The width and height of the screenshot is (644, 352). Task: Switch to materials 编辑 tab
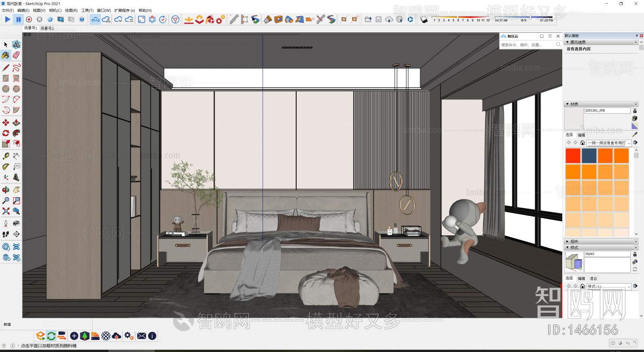pyautogui.click(x=582, y=135)
